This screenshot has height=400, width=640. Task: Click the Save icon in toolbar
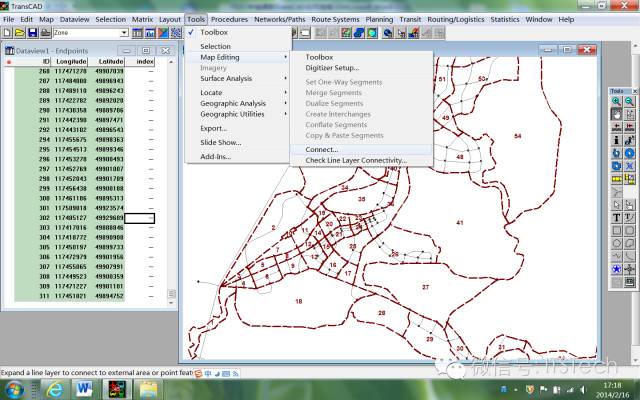[x=34, y=32]
